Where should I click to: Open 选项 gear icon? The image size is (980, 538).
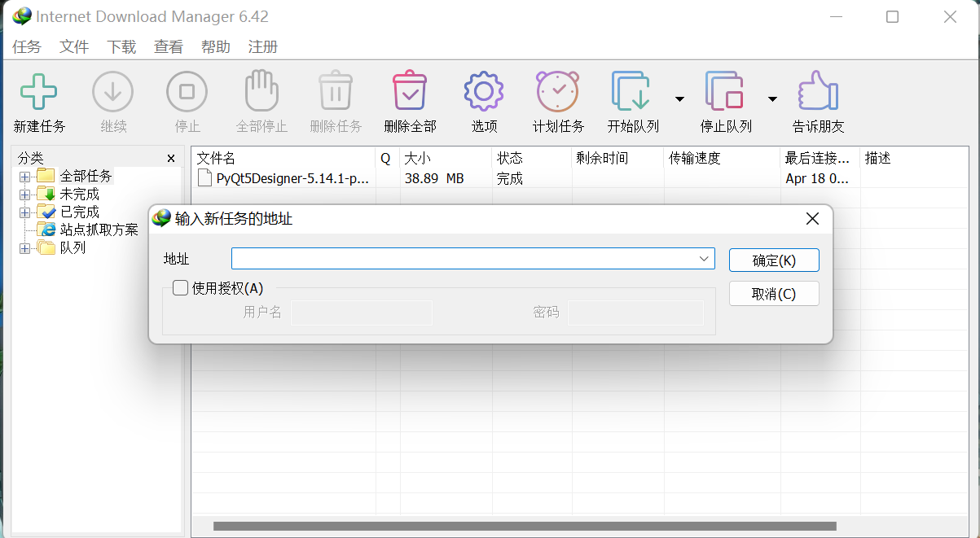tap(484, 91)
